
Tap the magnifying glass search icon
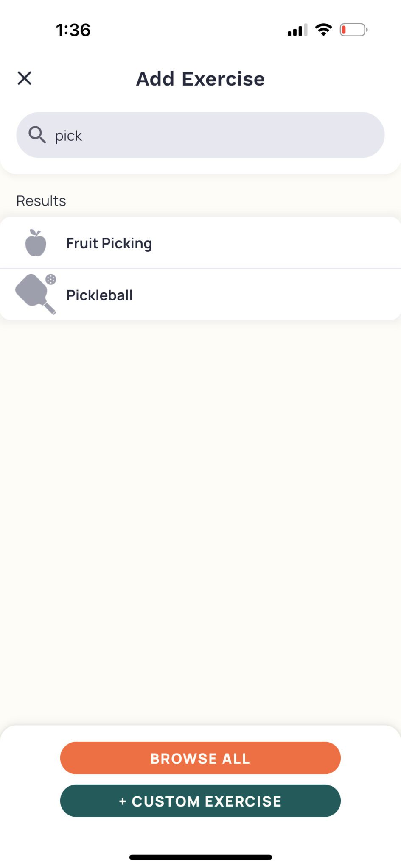pos(37,135)
